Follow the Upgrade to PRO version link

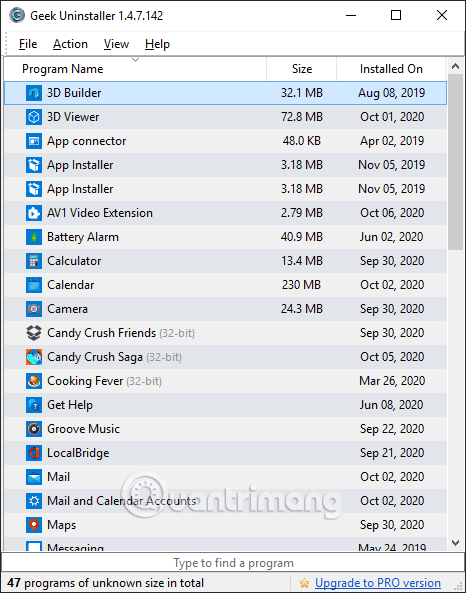(x=377, y=583)
